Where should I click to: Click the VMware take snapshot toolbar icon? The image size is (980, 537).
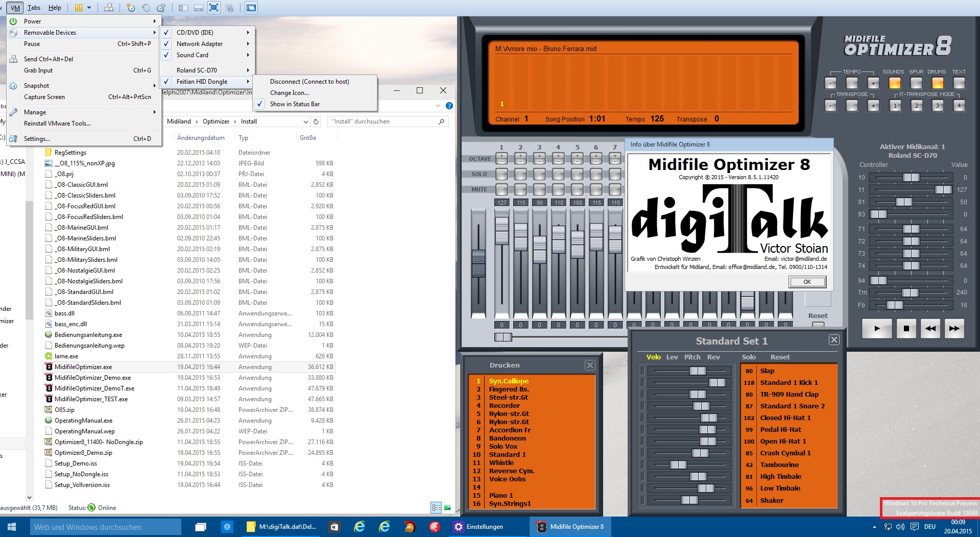pyautogui.click(x=131, y=8)
